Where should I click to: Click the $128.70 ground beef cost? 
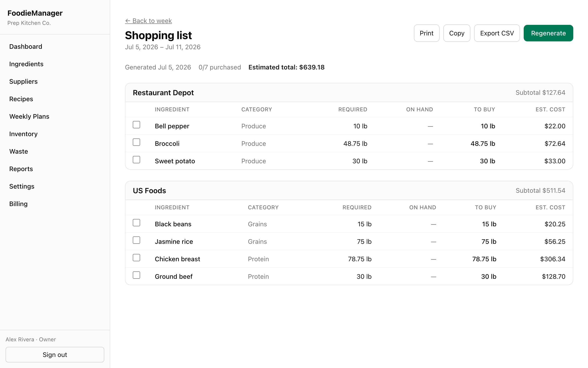pos(554,277)
